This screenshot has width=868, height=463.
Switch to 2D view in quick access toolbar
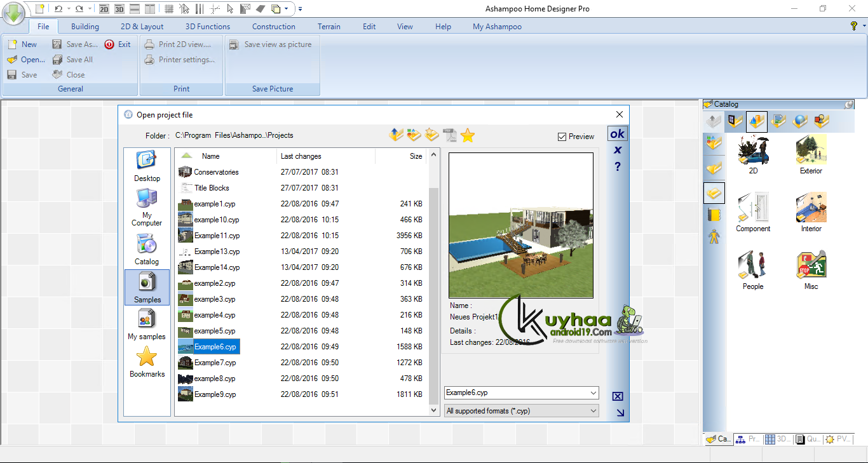pyautogui.click(x=104, y=9)
